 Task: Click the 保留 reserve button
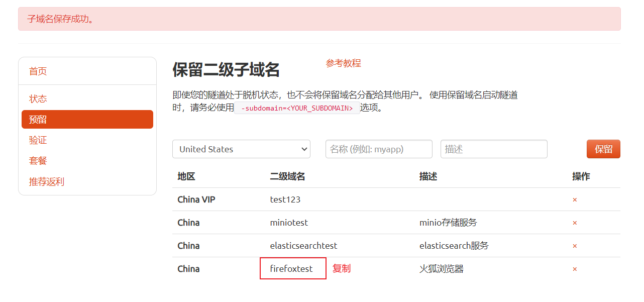[x=603, y=149]
